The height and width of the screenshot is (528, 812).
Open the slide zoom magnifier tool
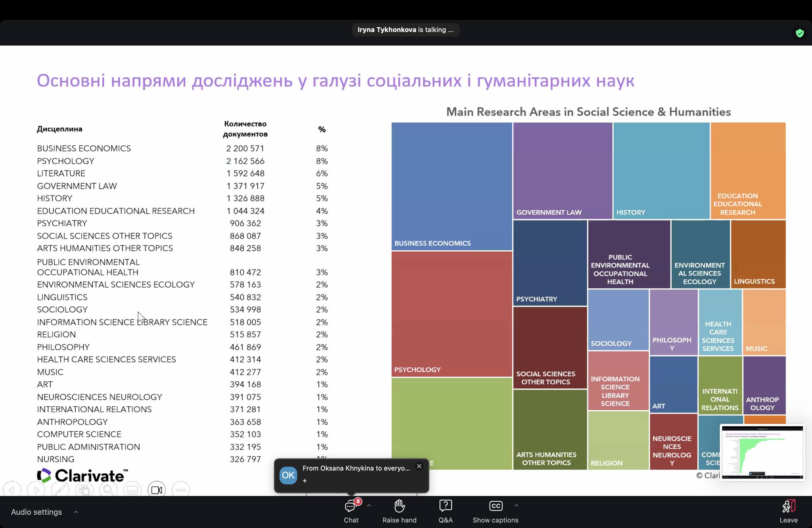[108, 490]
